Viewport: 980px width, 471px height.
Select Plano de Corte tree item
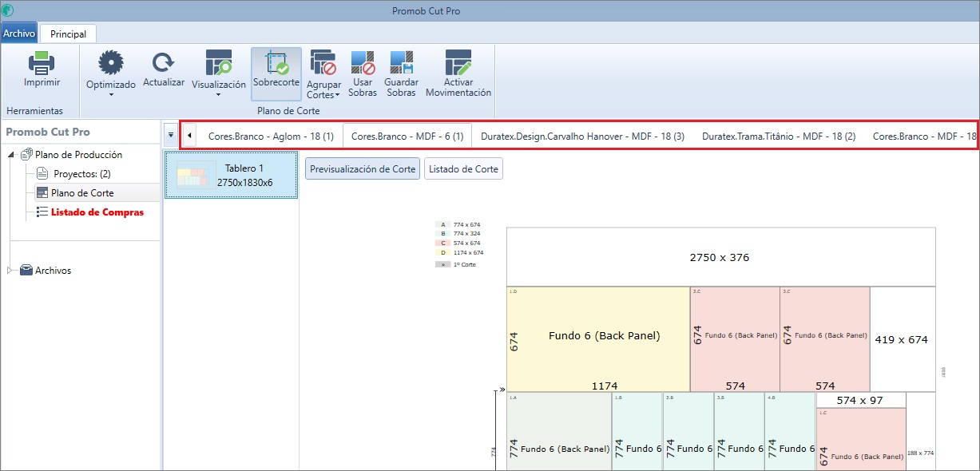(82, 193)
